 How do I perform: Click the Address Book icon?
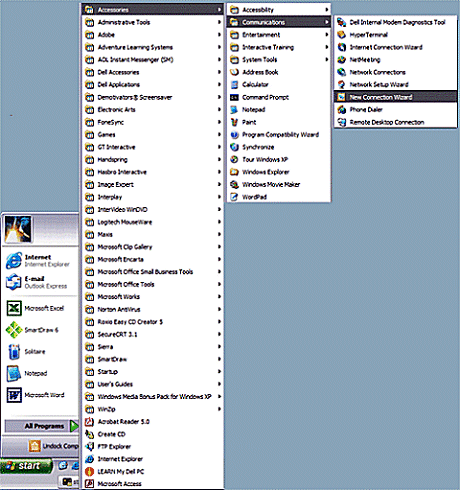(234, 72)
